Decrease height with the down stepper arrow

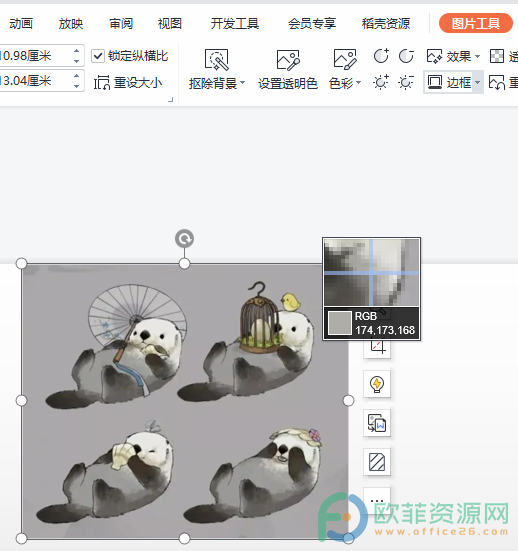pyautogui.click(x=77, y=61)
